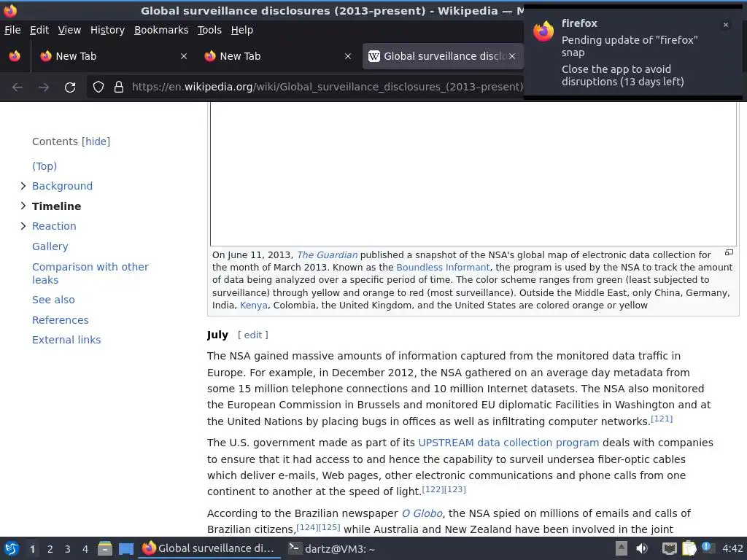Open citation [123] reference link
The image size is (747, 560).
tap(455, 489)
